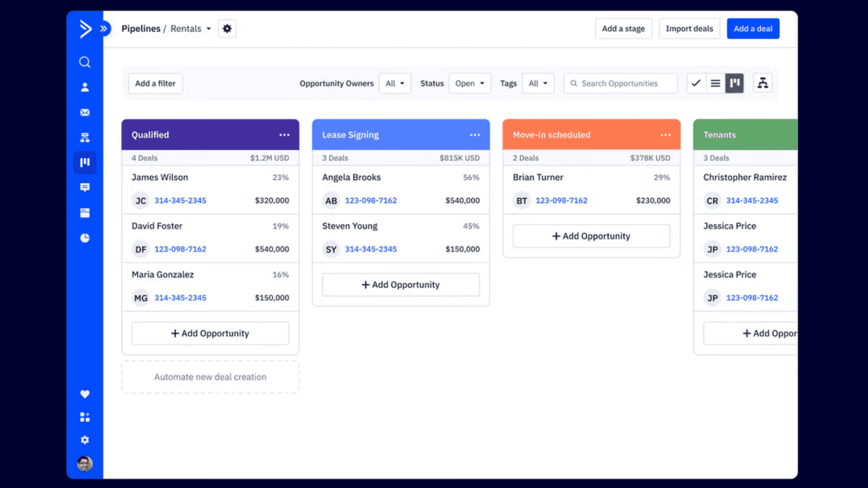Open the James Wilson deal
The height and width of the screenshot is (488, 868).
210,190
